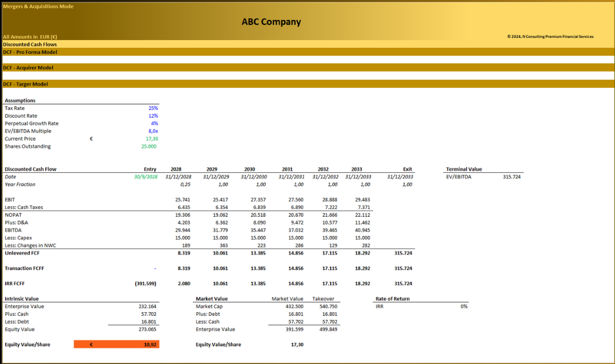Click the IRR FCFF 2028 value 2.080

(183, 283)
